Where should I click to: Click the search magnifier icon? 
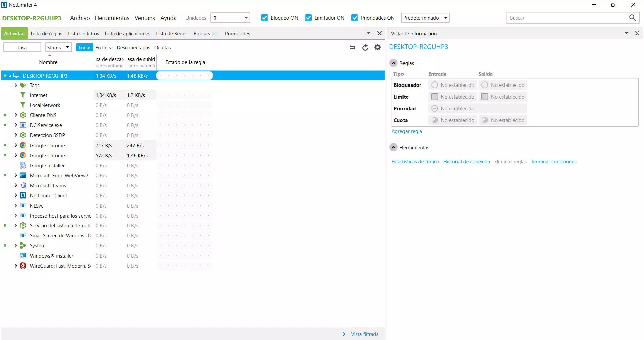[632, 18]
